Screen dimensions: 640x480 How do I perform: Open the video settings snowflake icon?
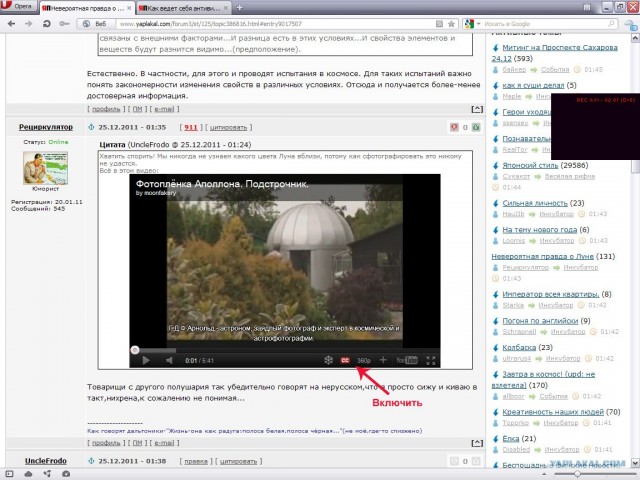click(328, 360)
